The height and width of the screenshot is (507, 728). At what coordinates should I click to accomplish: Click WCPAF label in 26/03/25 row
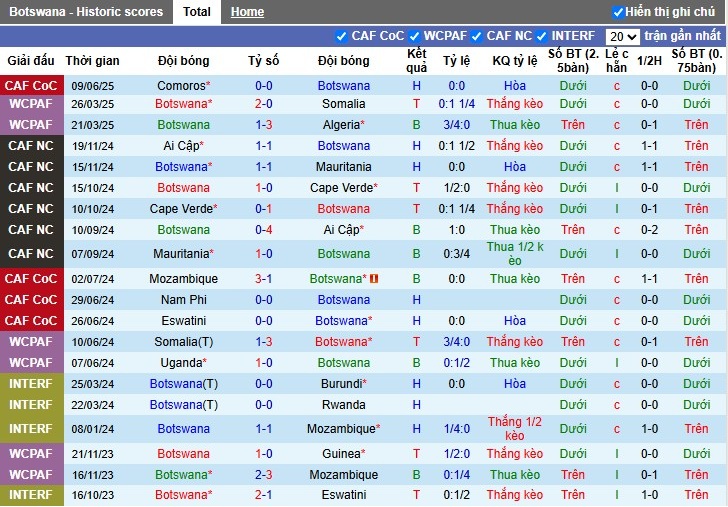(31, 104)
